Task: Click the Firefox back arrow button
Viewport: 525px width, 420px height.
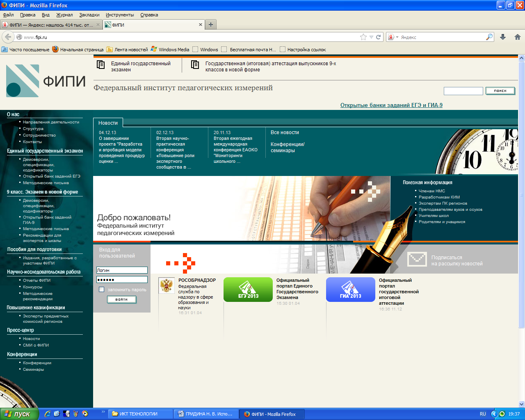Action: [x=8, y=37]
